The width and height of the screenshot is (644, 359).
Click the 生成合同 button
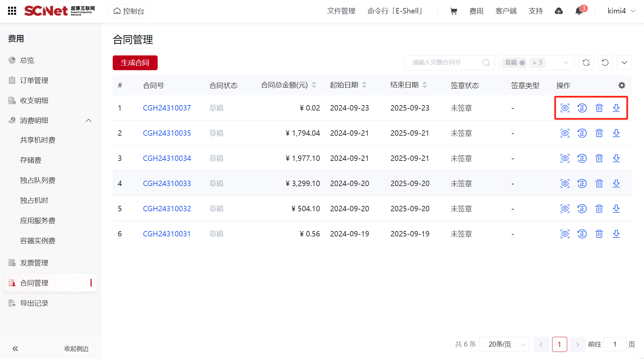(135, 63)
